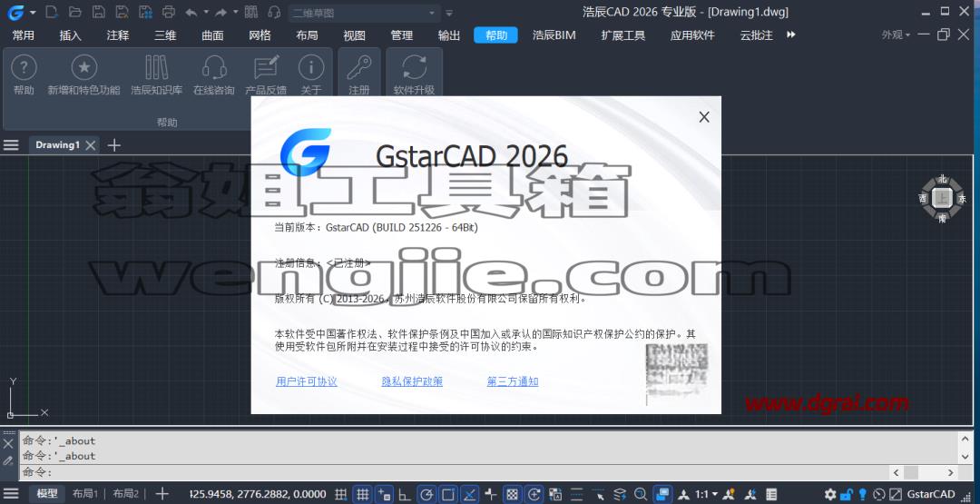Select the 布局2 layout tab
Image resolution: width=980 pixels, height=504 pixels.
[125, 494]
